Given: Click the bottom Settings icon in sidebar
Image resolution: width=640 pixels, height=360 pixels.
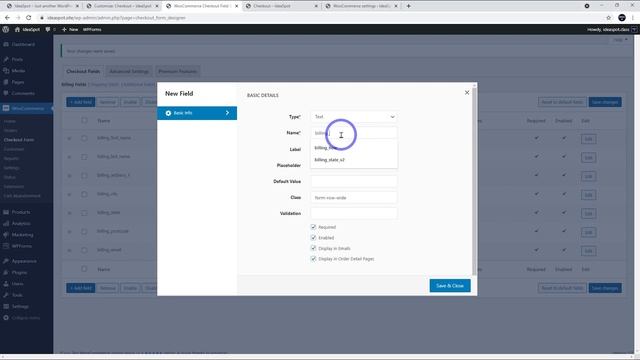Looking at the screenshot, I should click(6, 306).
